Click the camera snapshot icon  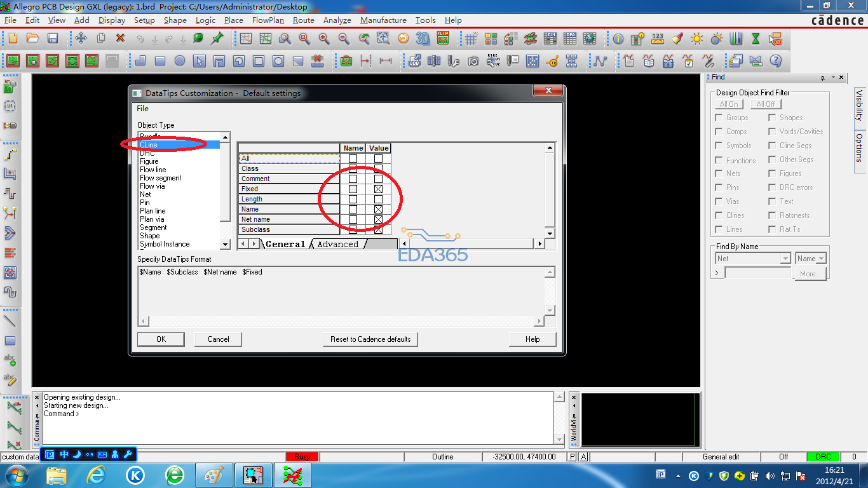[x=473, y=61]
